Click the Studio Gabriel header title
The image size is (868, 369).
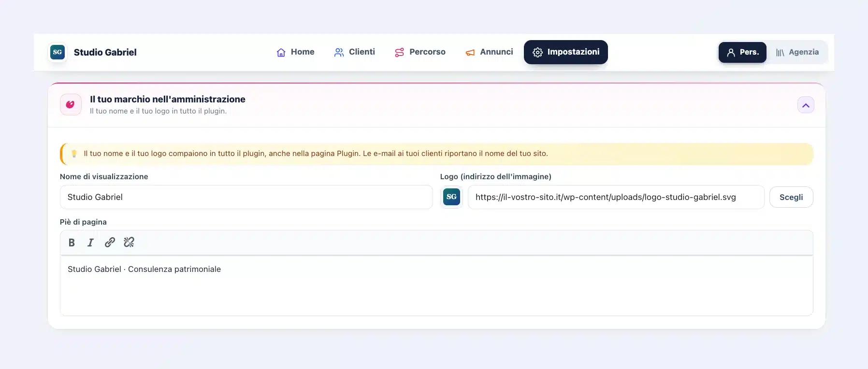tap(105, 52)
